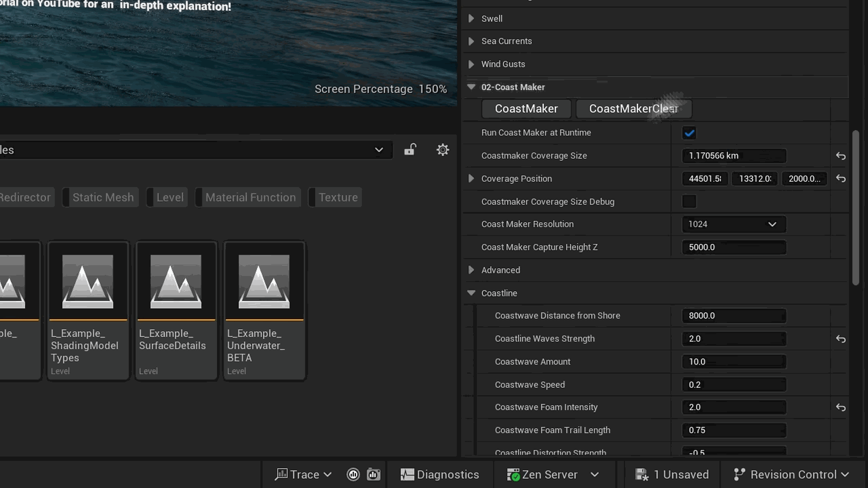Image resolution: width=868 pixels, height=488 pixels.
Task: Toggle the Material Function filter
Action: [248, 197]
